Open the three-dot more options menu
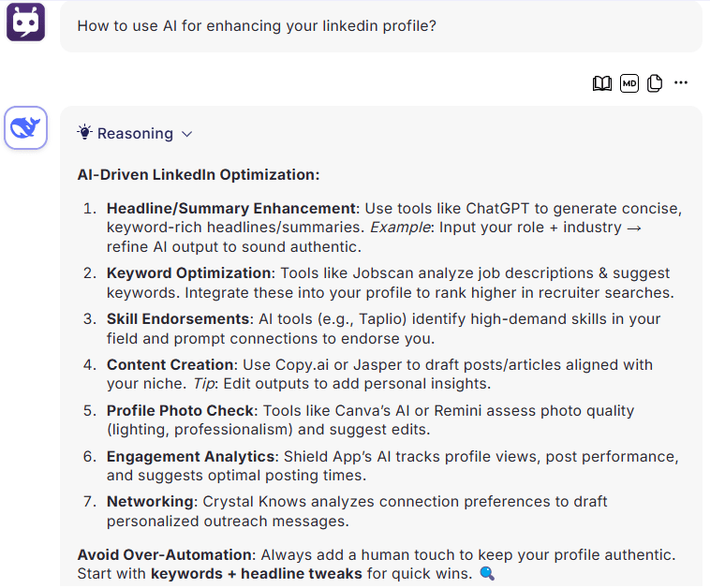Image resolution: width=710 pixels, height=588 pixels. [681, 82]
